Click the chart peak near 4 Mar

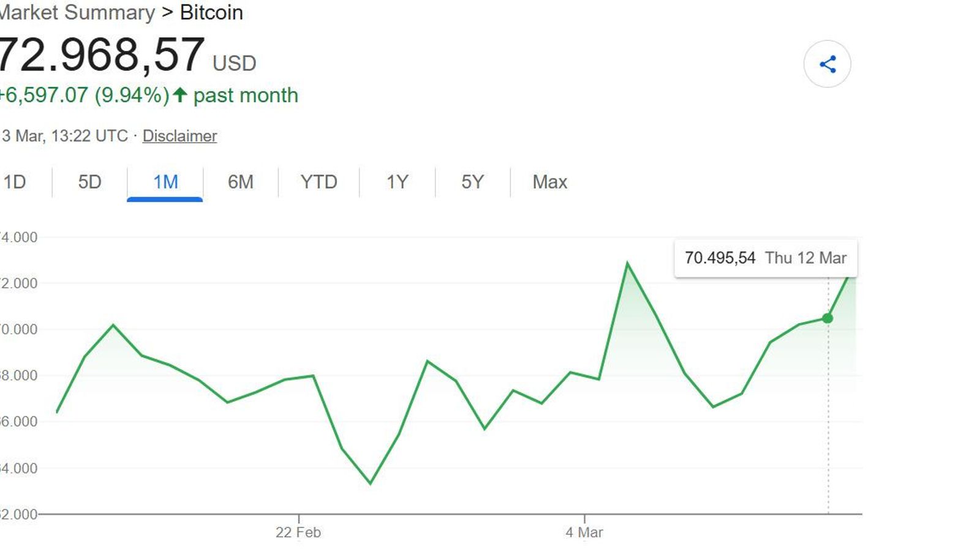628,261
